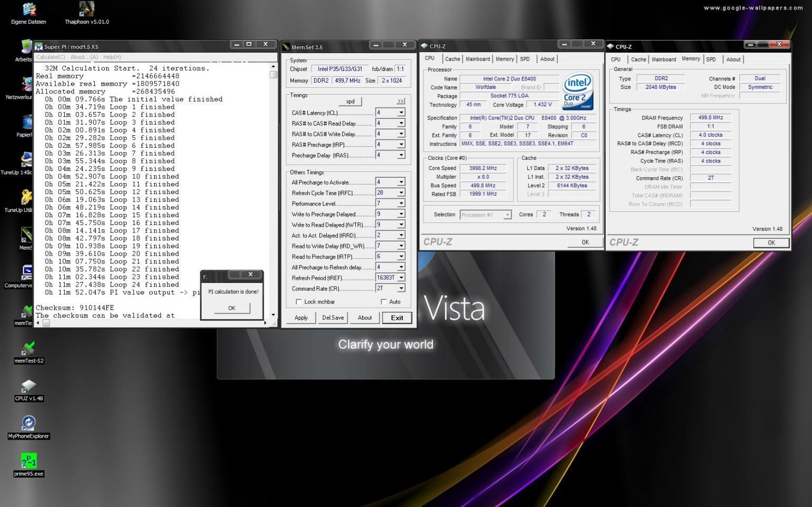This screenshot has width=812, height=507.
Task: Click Super PI horizontal scrollbar right arrow
Action: click(x=265, y=323)
